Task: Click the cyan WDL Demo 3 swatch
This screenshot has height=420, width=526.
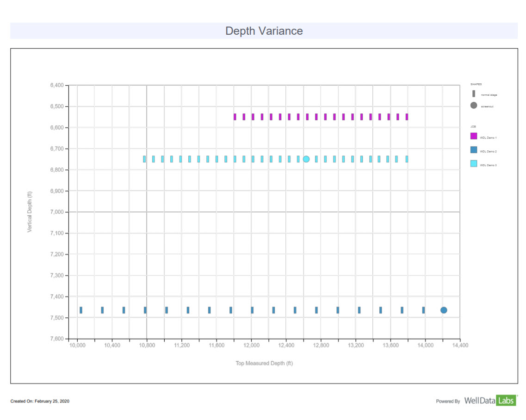Action: (473, 163)
